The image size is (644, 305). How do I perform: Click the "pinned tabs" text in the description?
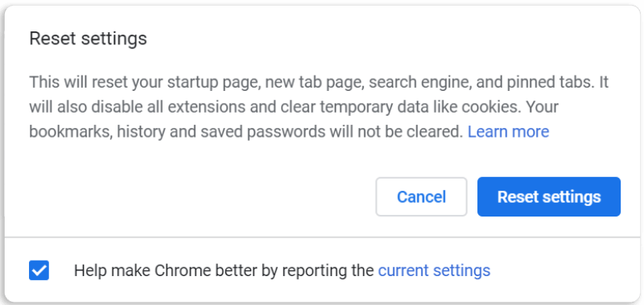[x=551, y=83]
